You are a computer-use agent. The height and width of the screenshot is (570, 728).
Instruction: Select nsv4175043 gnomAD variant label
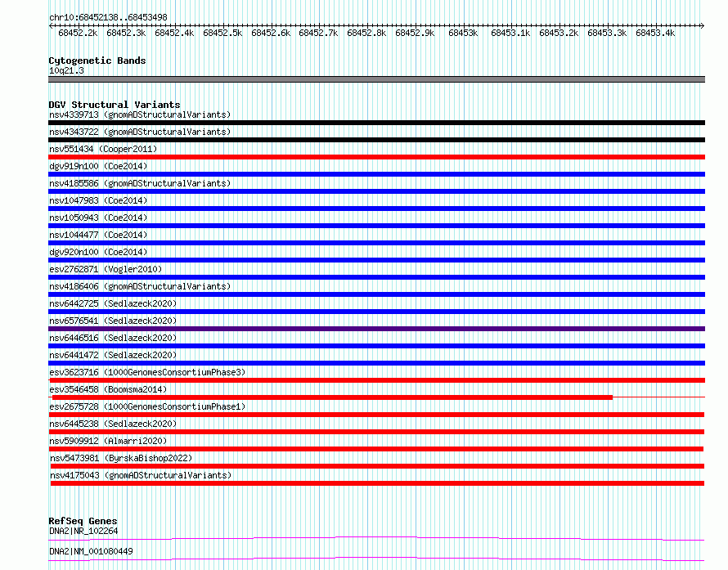(141, 475)
